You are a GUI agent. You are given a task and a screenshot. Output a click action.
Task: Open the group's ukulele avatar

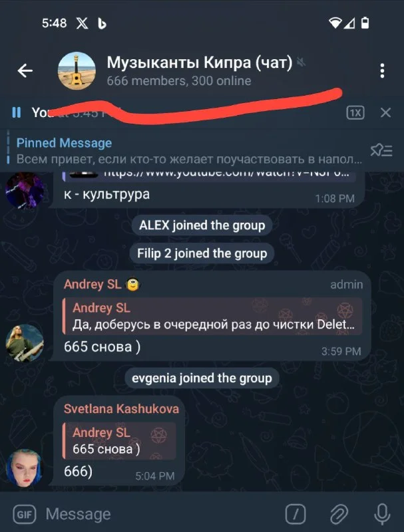coord(77,71)
